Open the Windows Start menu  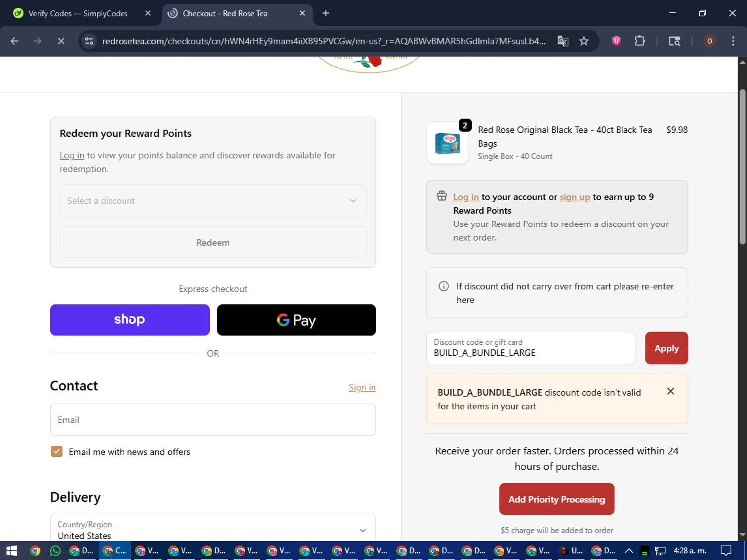click(x=12, y=551)
